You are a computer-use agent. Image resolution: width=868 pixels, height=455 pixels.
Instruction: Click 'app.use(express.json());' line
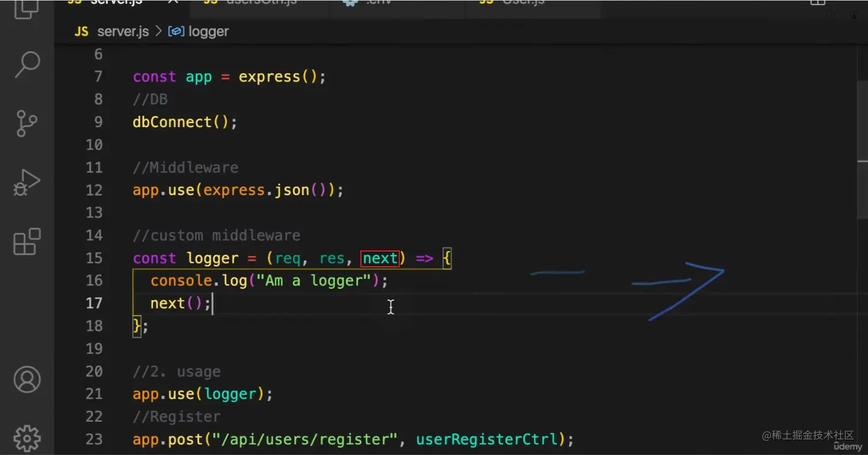[238, 190]
